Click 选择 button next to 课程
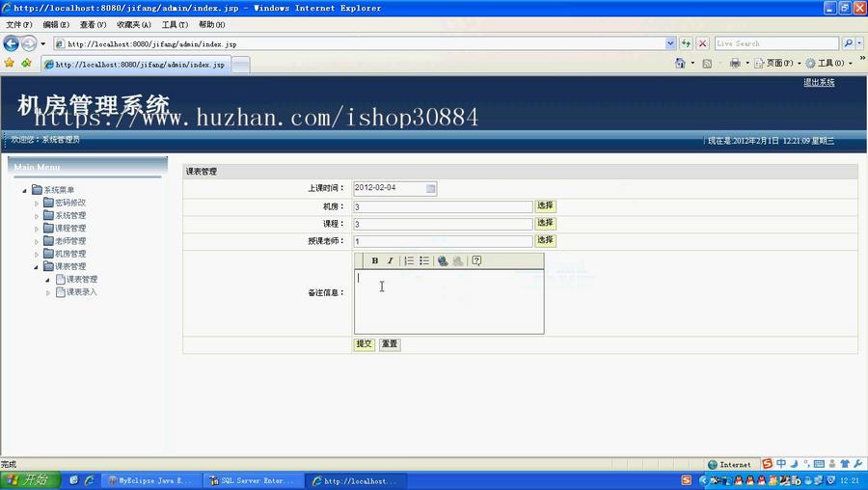The width and height of the screenshot is (868, 490). coord(545,223)
